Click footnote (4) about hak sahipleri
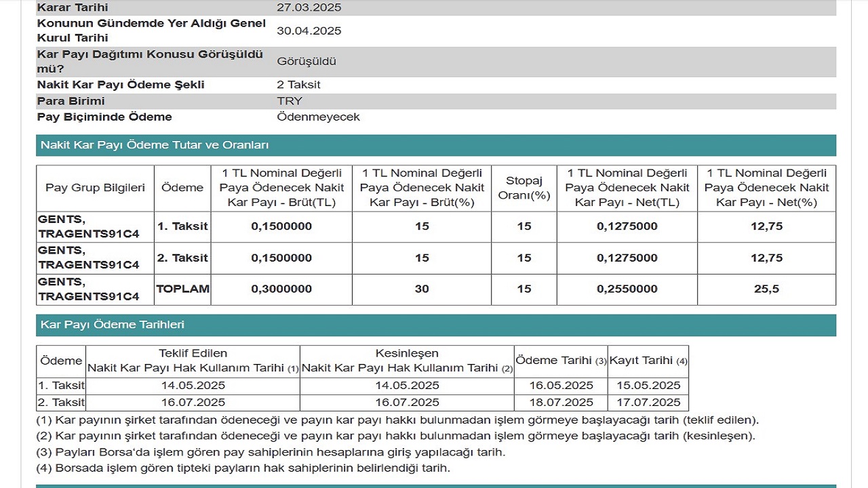Viewport: 868px width, 488px height. 243,468
